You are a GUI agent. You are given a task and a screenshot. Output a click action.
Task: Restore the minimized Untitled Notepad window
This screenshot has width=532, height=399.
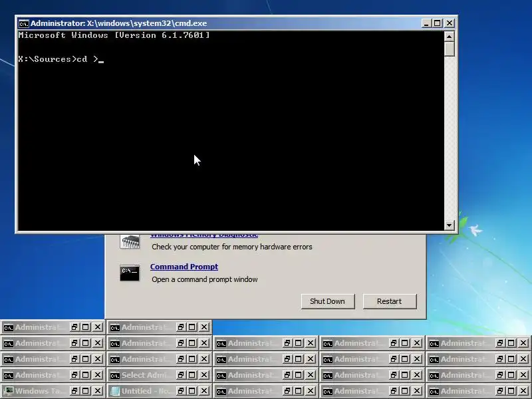(x=180, y=391)
